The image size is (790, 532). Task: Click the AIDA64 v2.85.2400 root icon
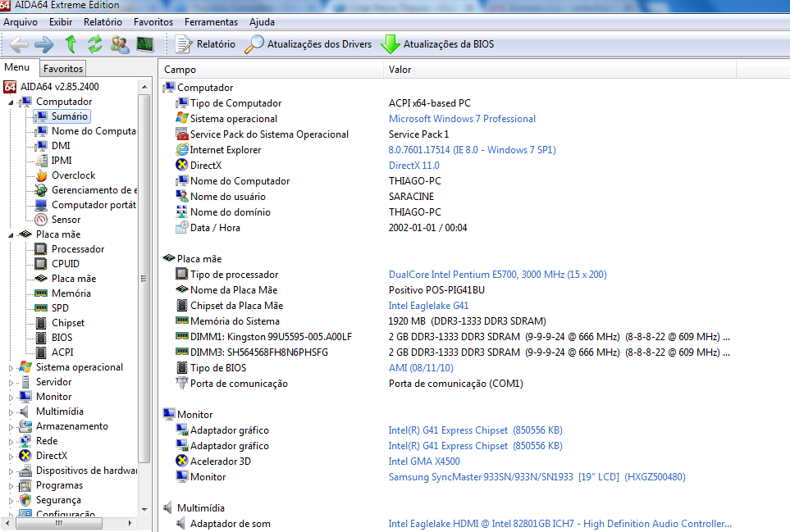tap(10, 87)
